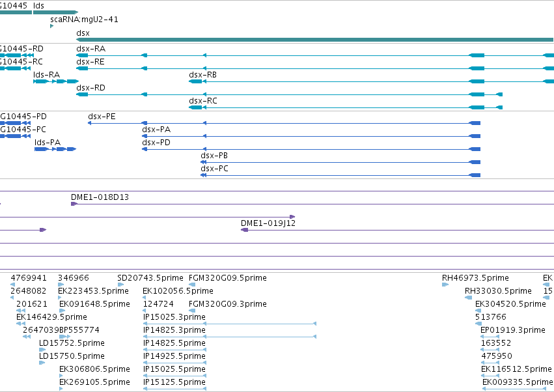
Task: Click the IP14825.5prime EST label
Action: 174,343
